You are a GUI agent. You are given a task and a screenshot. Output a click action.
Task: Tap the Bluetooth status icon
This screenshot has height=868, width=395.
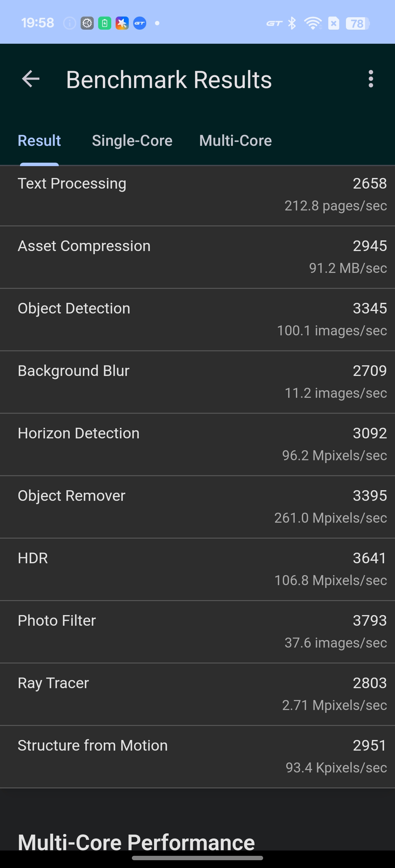(292, 23)
